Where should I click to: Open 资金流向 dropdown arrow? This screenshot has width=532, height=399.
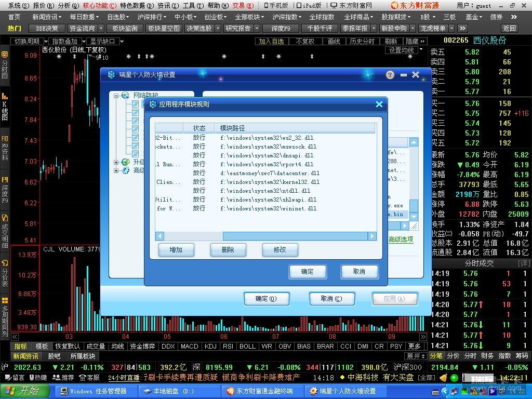point(101,29)
